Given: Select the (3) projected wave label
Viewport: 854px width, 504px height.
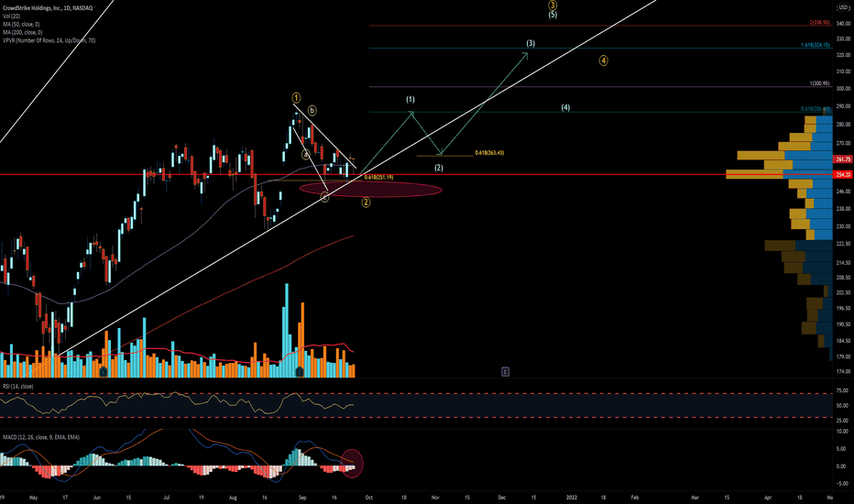Looking at the screenshot, I should click(x=531, y=43).
